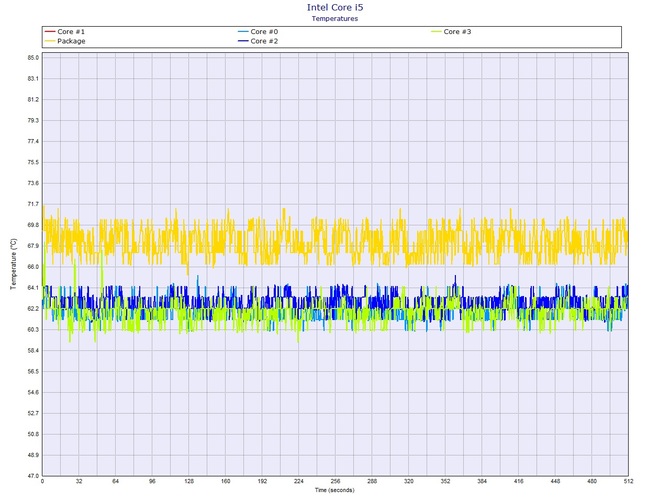
Task: Click the Core #1 legend entry
Action: tap(65, 32)
